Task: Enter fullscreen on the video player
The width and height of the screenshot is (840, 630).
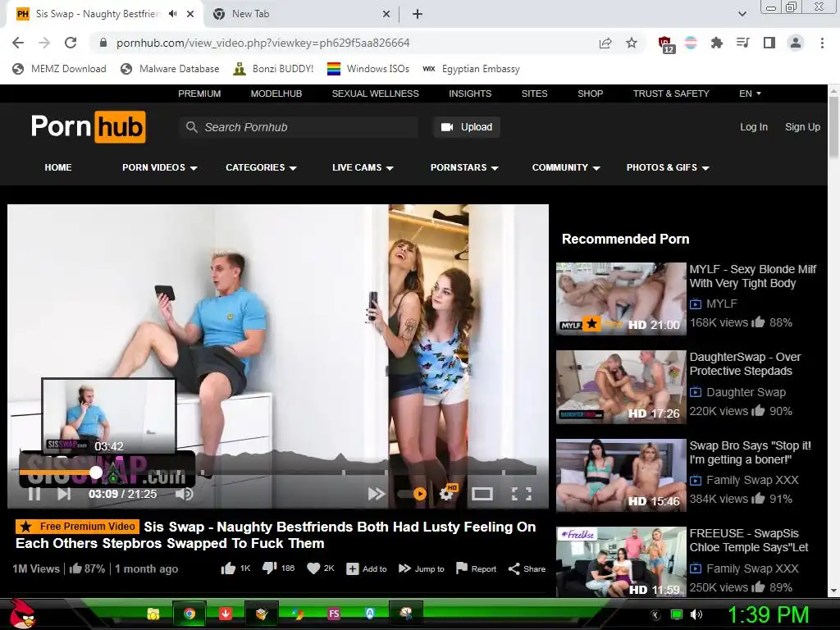Action: 521,494
